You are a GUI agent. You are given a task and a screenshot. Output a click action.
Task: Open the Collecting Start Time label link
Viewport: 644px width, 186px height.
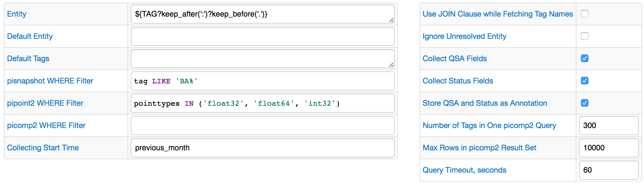43,148
